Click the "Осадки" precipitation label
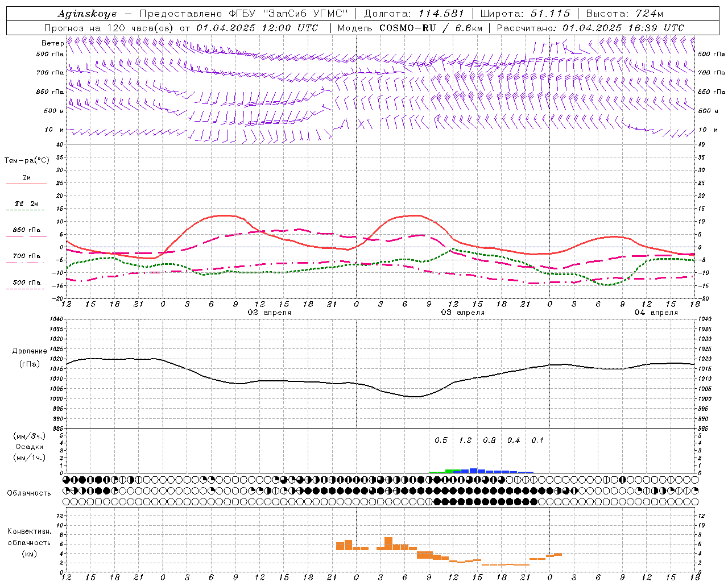The image size is (728, 582). [x=30, y=447]
